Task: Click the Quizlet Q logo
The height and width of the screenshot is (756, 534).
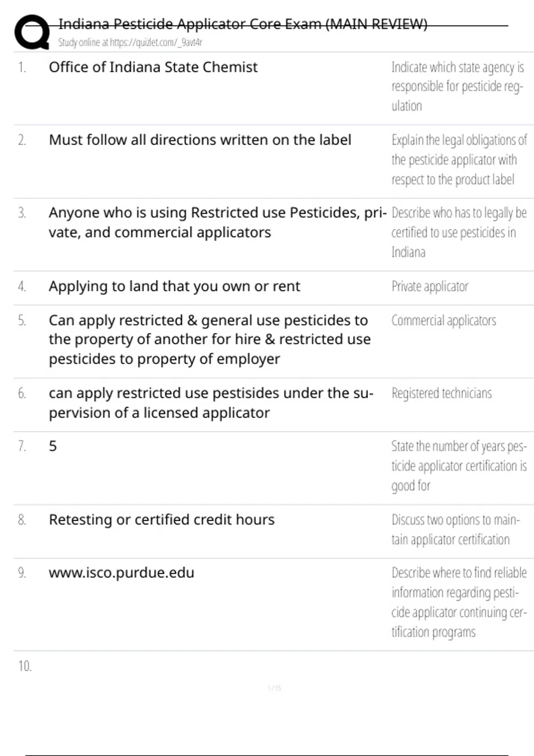Action: pyautogui.click(x=32, y=32)
